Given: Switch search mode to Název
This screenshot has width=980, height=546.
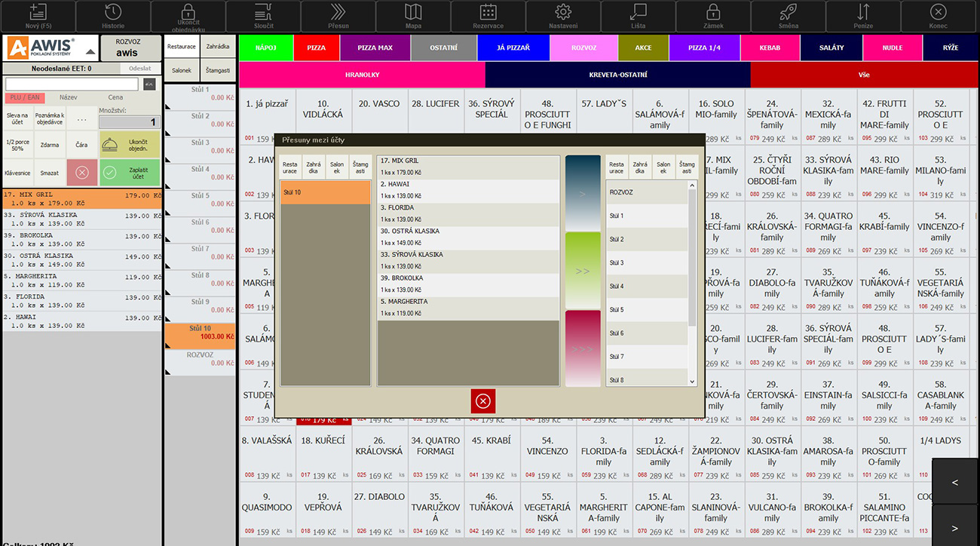Looking at the screenshot, I should (69, 97).
